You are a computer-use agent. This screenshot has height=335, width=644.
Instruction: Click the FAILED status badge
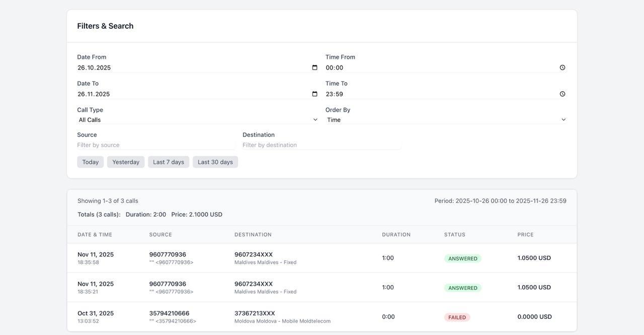[457, 317]
